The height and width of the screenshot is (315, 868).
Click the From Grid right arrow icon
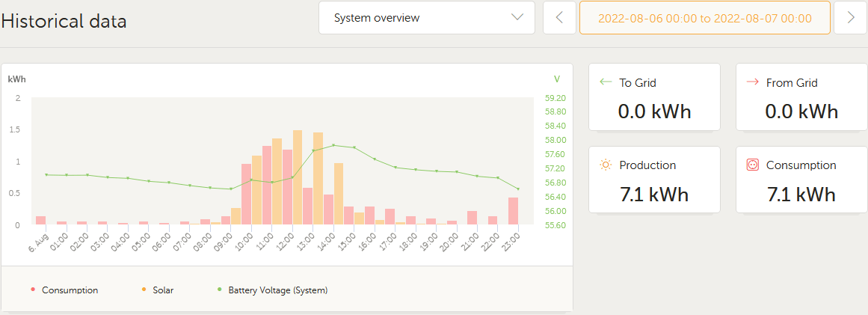pyautogui.click(x=753, y=82)
